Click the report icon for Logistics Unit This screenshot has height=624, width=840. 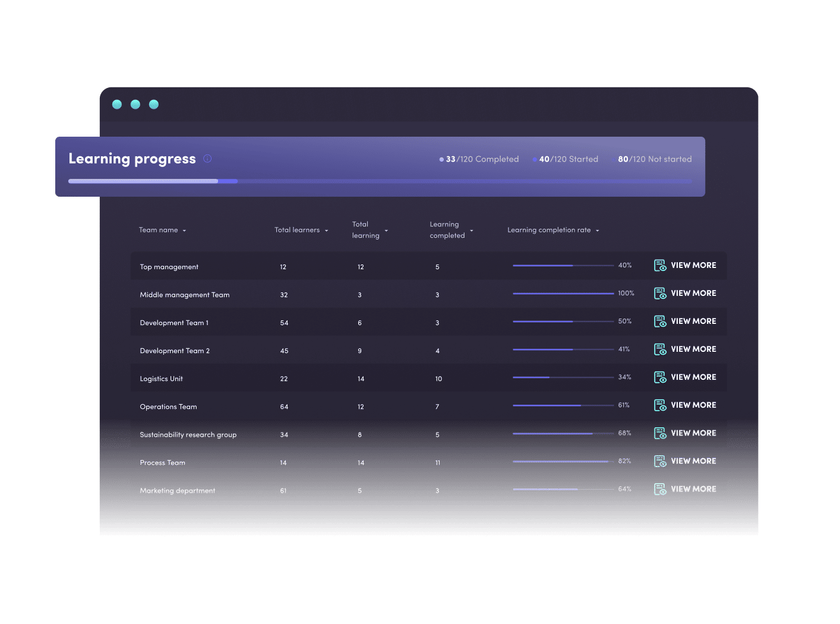660,377
